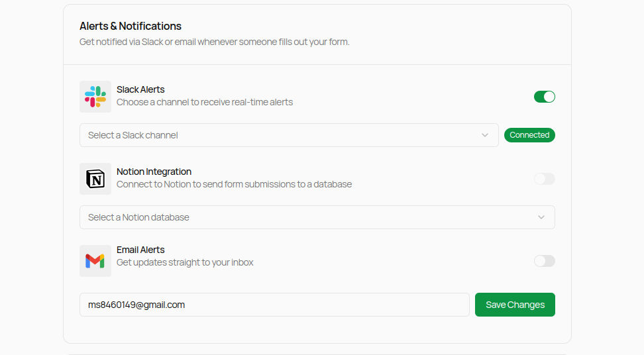Enable the Notion Integration toggle
Screen dimensions: 644x355
pos(544,179)
